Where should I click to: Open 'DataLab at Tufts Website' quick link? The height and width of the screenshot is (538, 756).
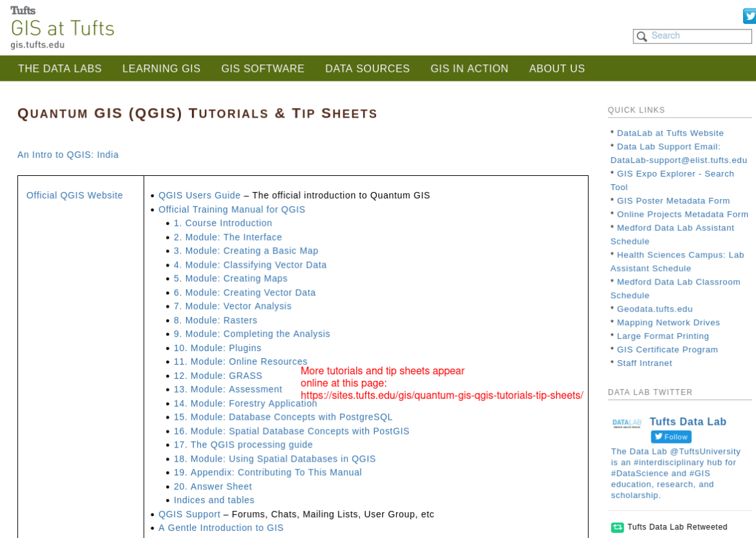click(x=670, y=133)
